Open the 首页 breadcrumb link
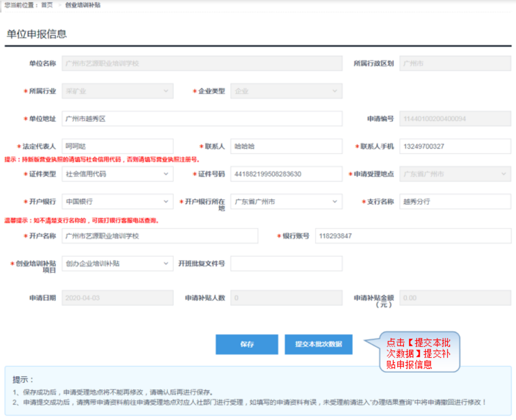Image resolution: width=516 pixels, height=420 pixels. pos(47,5)
